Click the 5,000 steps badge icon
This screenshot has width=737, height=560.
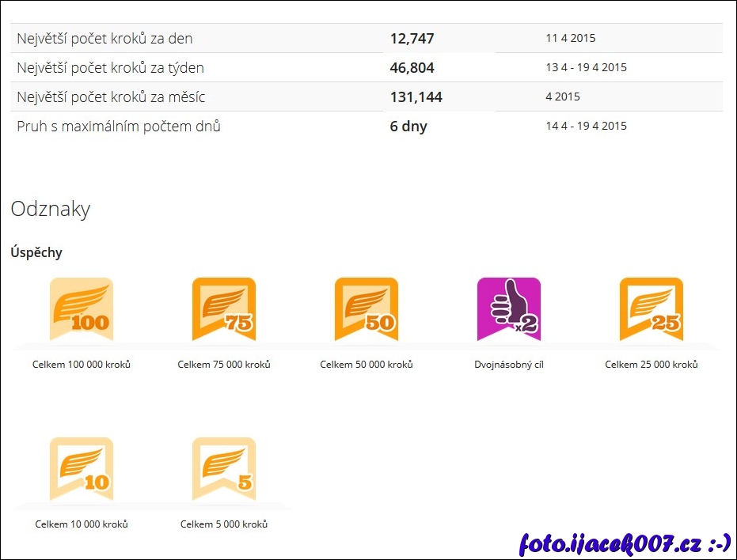click(x=224, y=469)
